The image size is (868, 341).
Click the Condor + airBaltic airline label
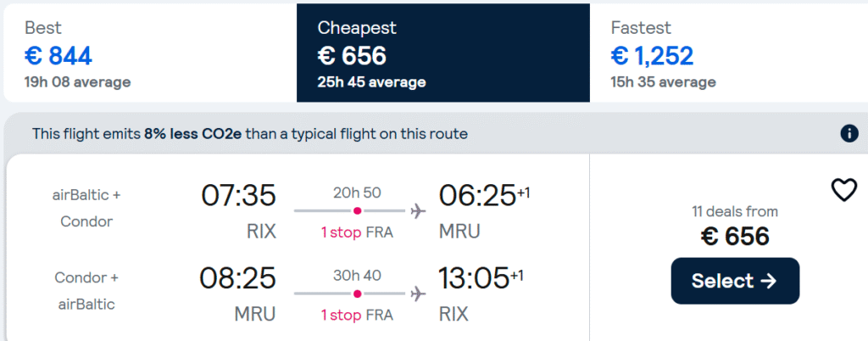tap(86, 291)
